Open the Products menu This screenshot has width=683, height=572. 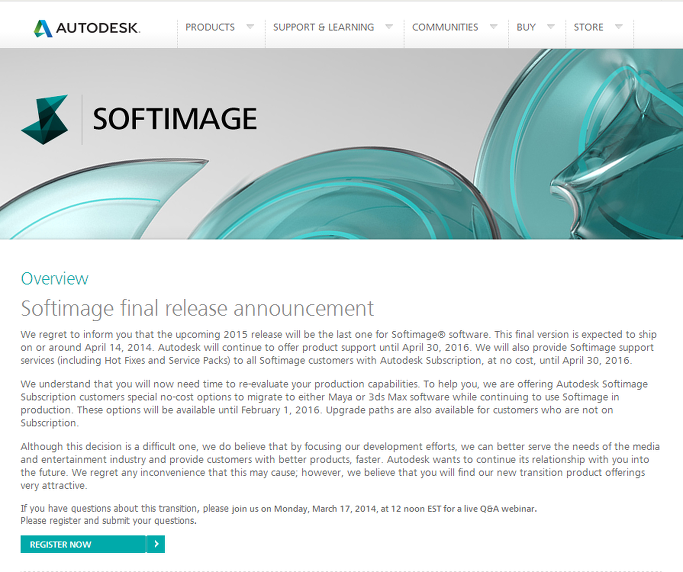[210, 27]
